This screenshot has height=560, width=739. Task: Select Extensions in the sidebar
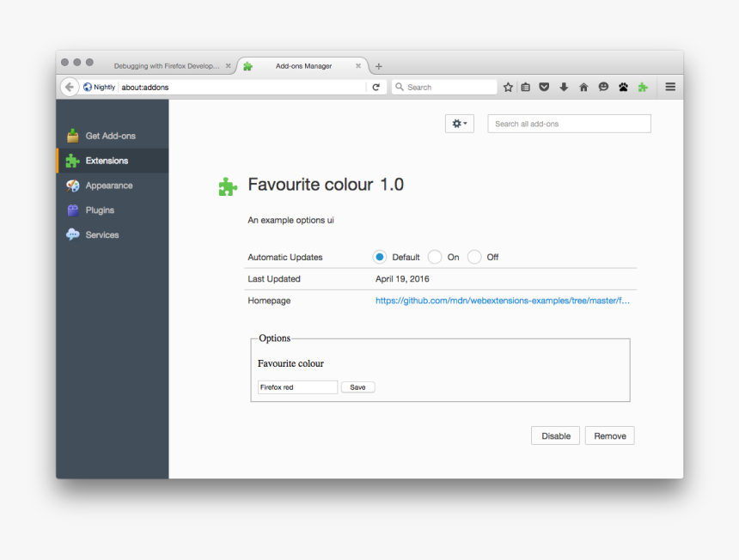pos(113,161)
